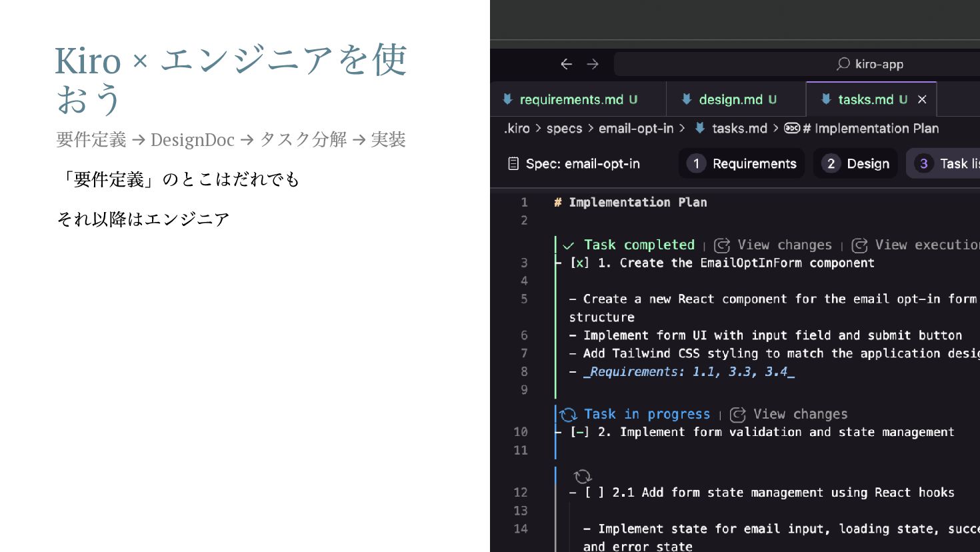
Task: Click the View execution icon
Action: point(860,245)
